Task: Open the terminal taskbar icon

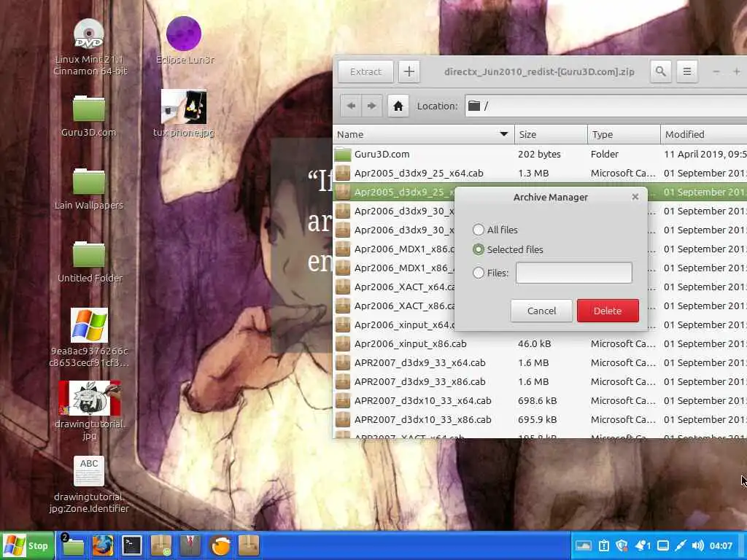Action: pyautogui.click(x=131, y=545)
